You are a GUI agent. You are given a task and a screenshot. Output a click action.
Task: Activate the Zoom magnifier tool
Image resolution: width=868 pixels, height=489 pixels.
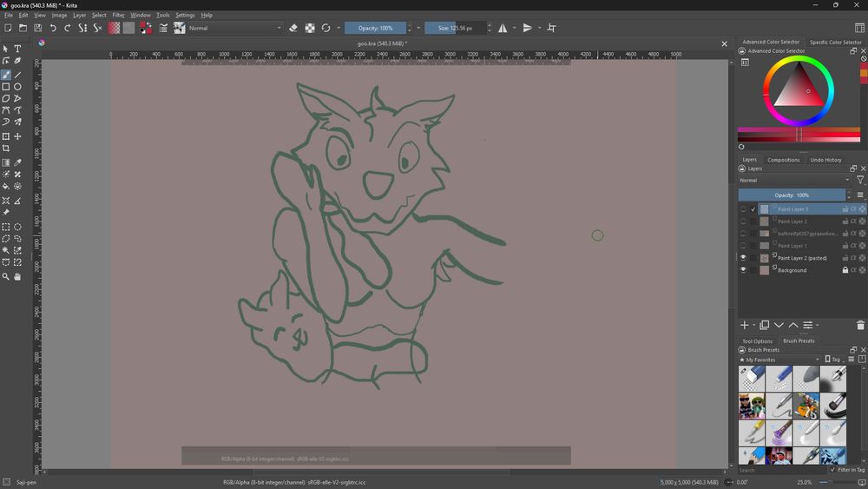(6, 277)
